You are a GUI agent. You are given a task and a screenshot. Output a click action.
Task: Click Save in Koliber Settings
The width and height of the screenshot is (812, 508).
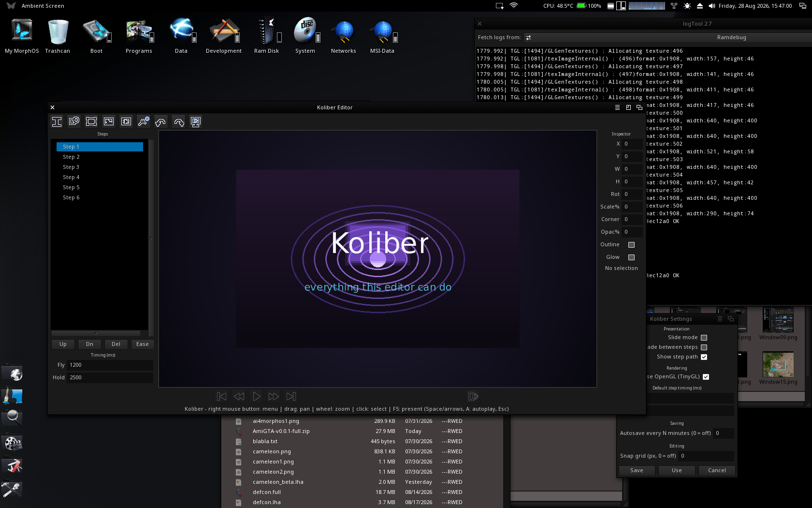tap(637, 471)
